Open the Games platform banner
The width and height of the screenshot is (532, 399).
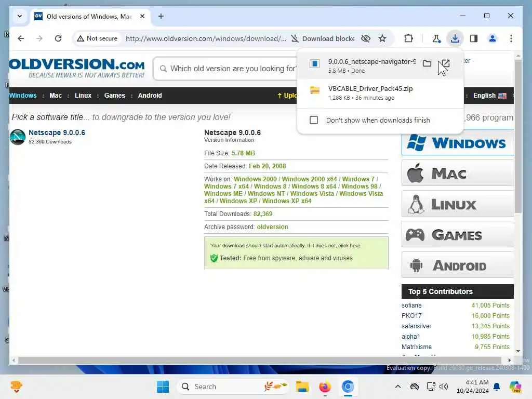(x=457, y=234)
